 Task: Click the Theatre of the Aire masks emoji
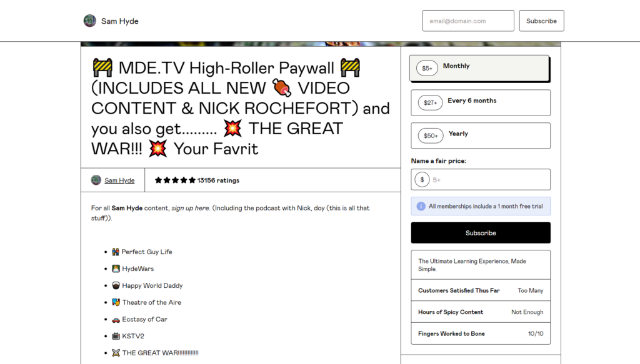[x=116, y=302]
